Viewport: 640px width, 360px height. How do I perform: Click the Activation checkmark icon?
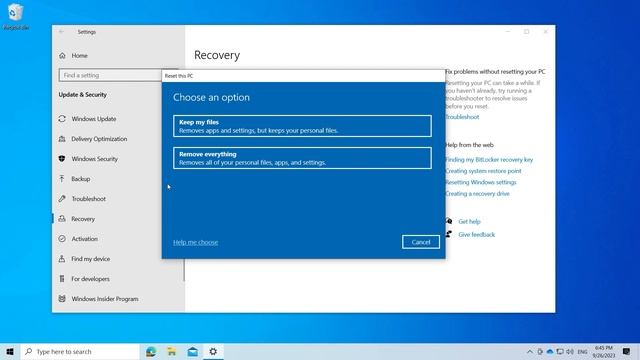(62, 239)
